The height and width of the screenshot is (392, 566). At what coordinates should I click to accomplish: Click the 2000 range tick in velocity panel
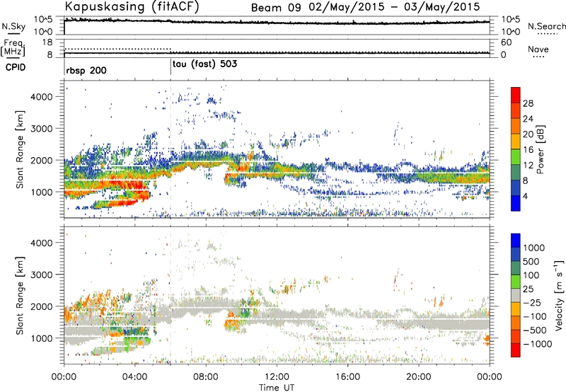click(41, 306)
